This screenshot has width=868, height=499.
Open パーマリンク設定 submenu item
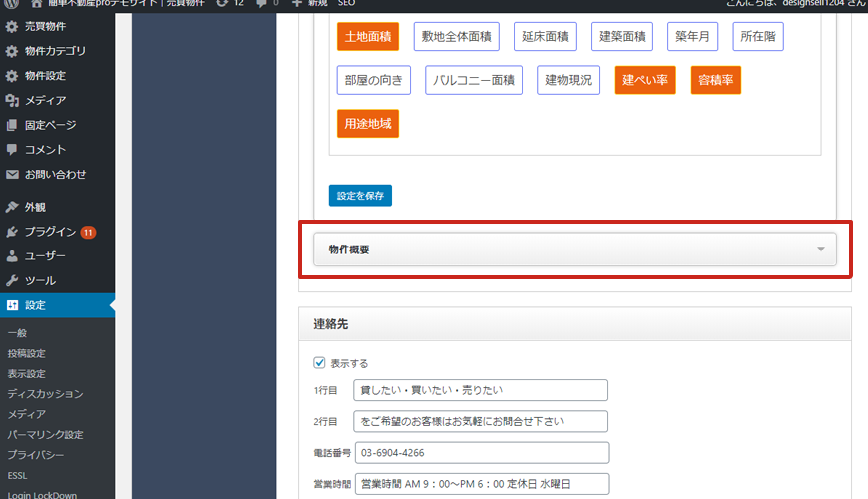pos(45,434)
